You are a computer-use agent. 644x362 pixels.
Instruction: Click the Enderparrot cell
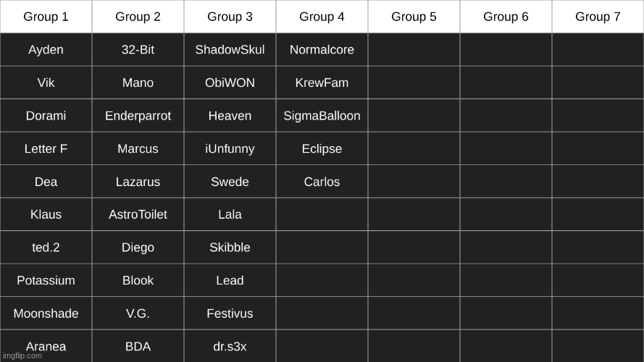(x=138, y=116)
